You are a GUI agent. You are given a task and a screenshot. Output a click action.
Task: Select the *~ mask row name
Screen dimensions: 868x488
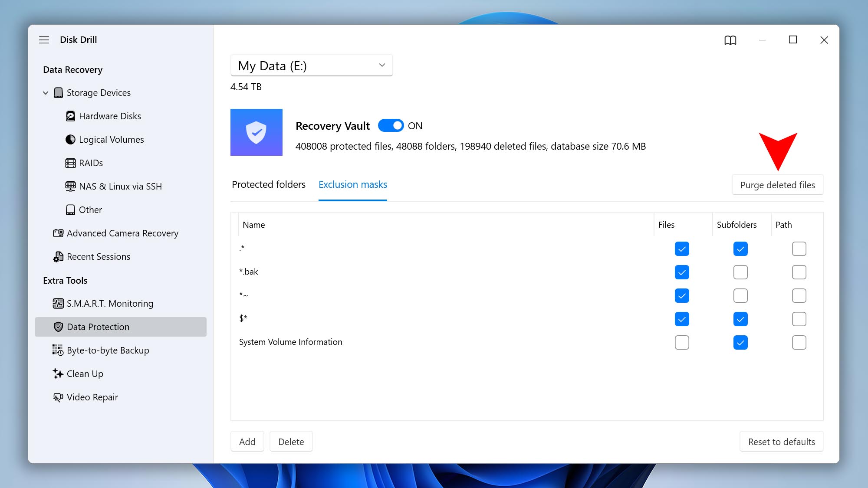coord(243,295)
